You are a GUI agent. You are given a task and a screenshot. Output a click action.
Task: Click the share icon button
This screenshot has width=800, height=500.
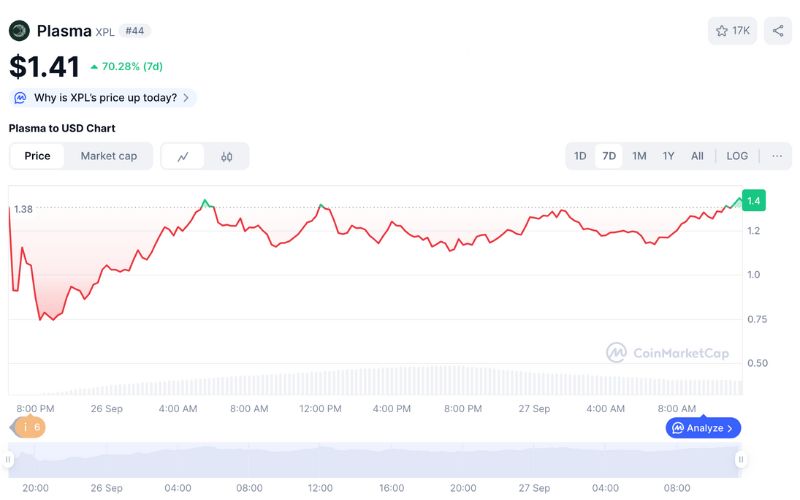pyautogui.click(x=778, y=31)
